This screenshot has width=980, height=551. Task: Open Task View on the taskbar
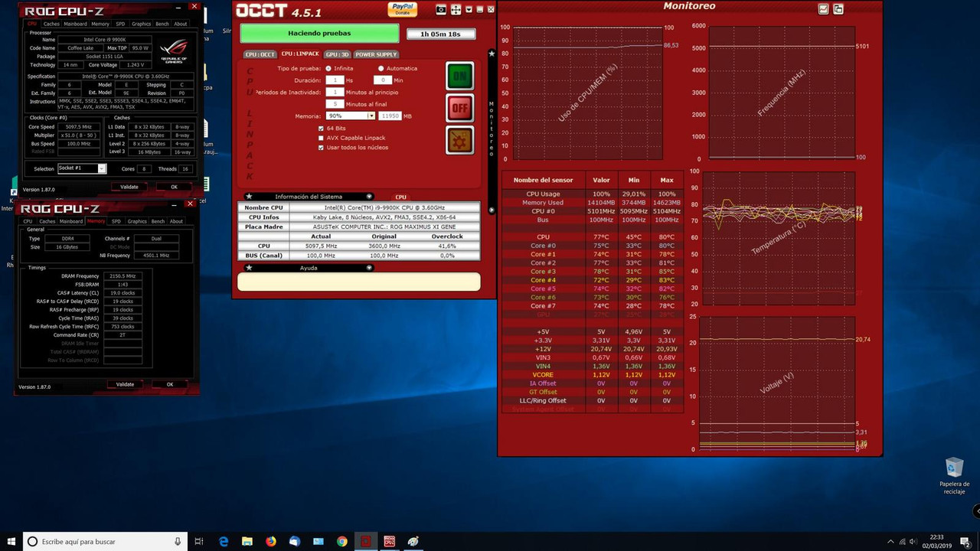199,541
